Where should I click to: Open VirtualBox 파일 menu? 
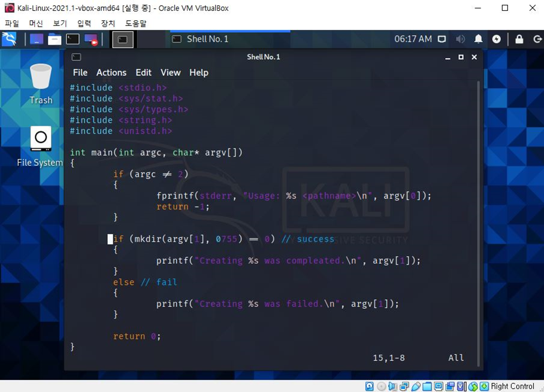[12, 23]
